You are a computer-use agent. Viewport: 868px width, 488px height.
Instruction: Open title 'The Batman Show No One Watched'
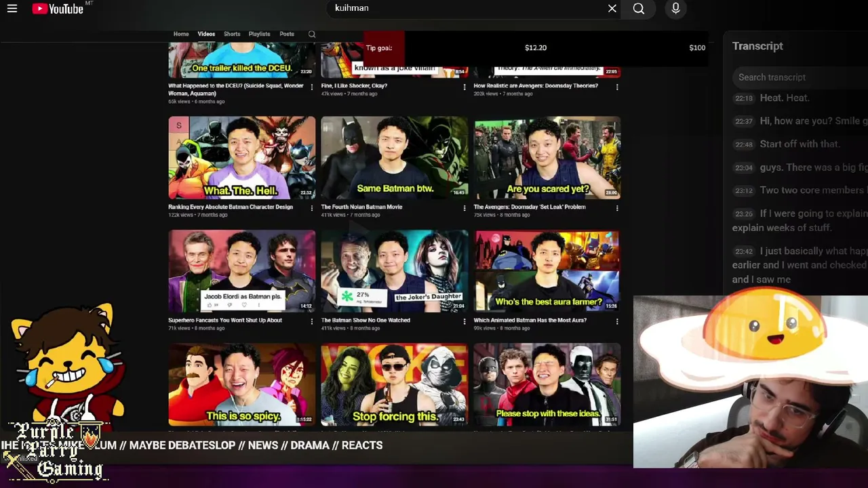366,320
